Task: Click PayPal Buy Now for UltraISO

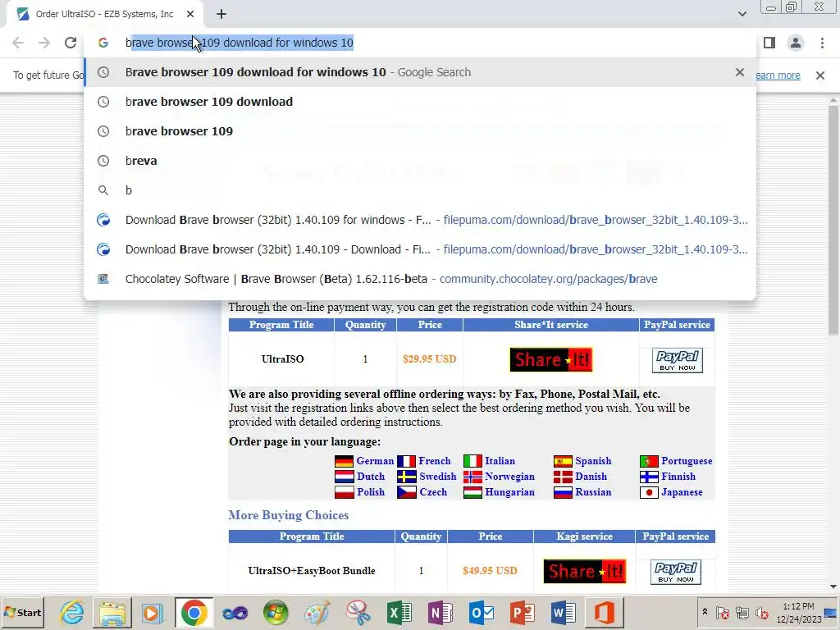Action: click(x=677, y=360)
